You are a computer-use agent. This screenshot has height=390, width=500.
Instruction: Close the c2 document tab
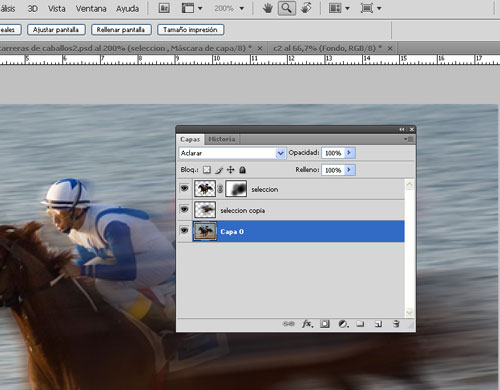coord(390,49)
